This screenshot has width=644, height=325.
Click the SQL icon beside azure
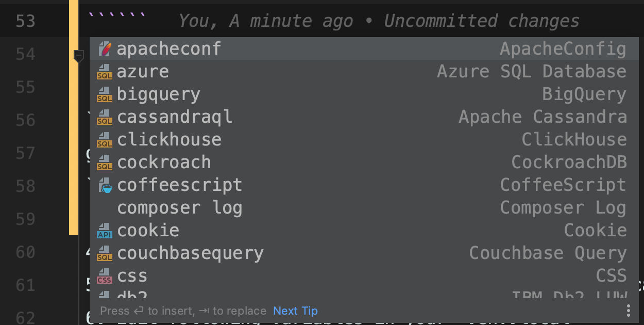point(104,71)
